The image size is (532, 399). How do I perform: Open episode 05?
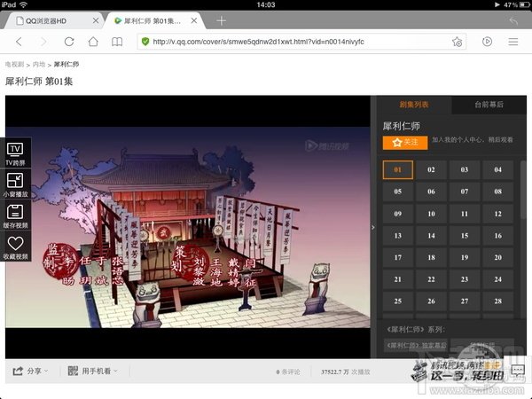point(398,192)
